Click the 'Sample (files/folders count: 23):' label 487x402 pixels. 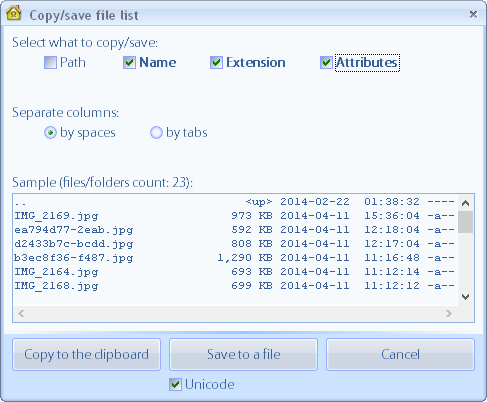pyautogui.click(x=102, y=183)
